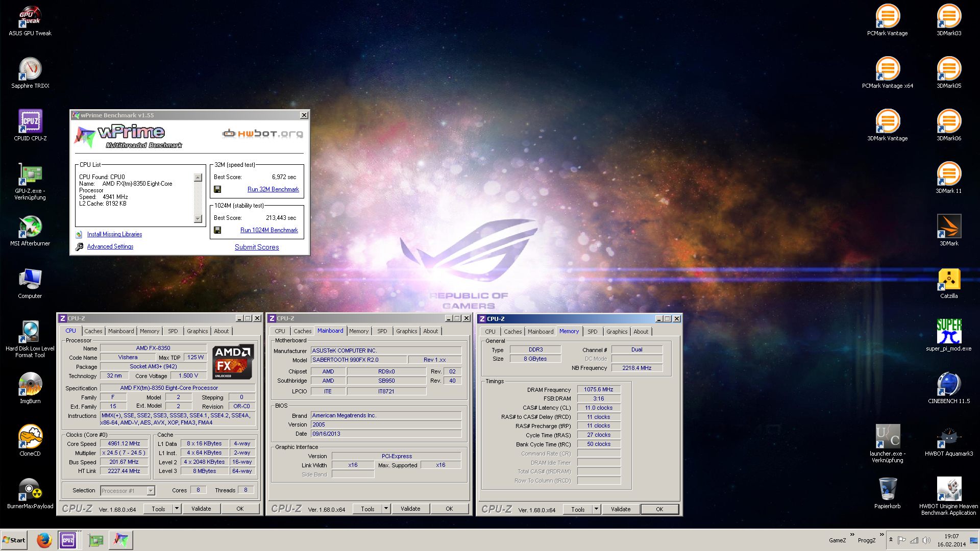Save 1024M score floppy icon
980x551 pixels.
coord(217,230)
